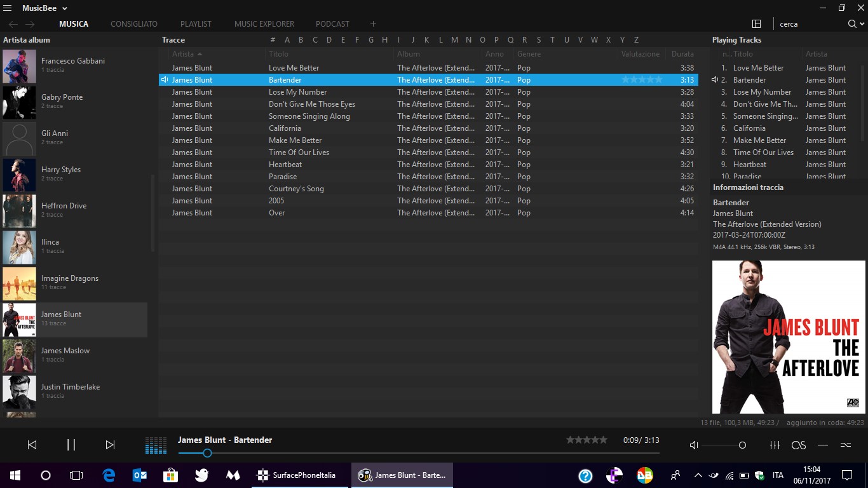
Task: Select the Harry Styles artist thumbnail
Action: 19,175
